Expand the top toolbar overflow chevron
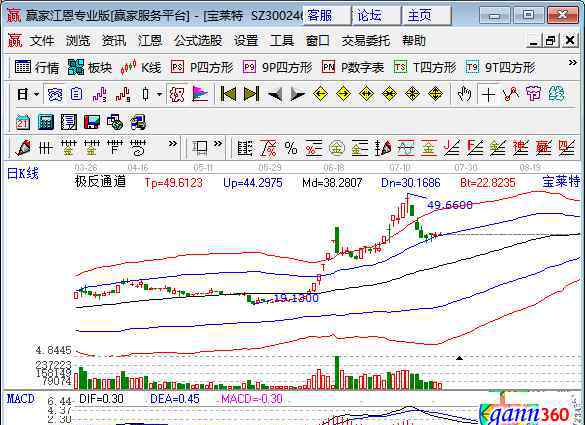 573,63
